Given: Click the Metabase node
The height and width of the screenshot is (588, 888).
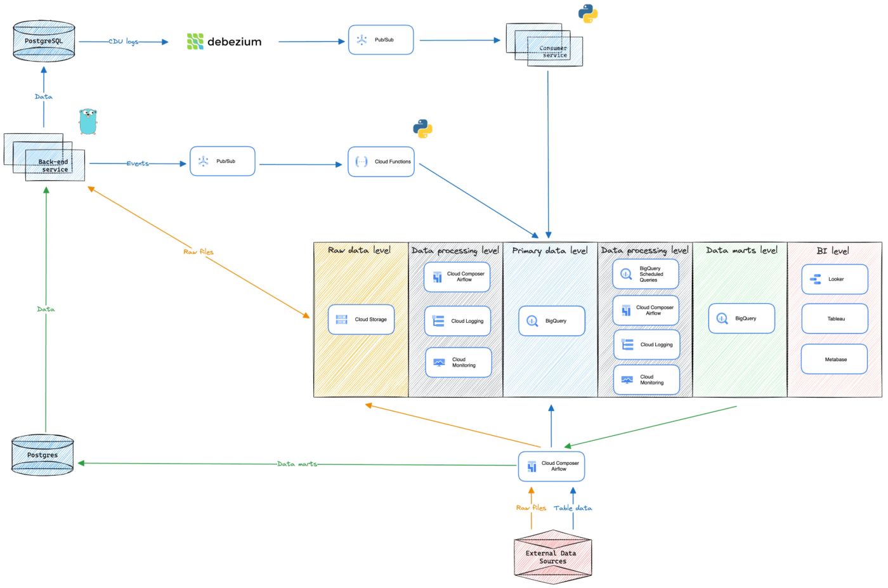Looking at the screenshot, I should [834, 358].
